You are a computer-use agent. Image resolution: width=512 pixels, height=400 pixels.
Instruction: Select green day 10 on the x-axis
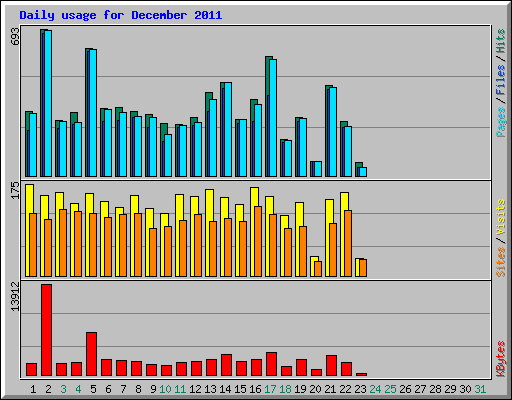[x=165, y=389]
